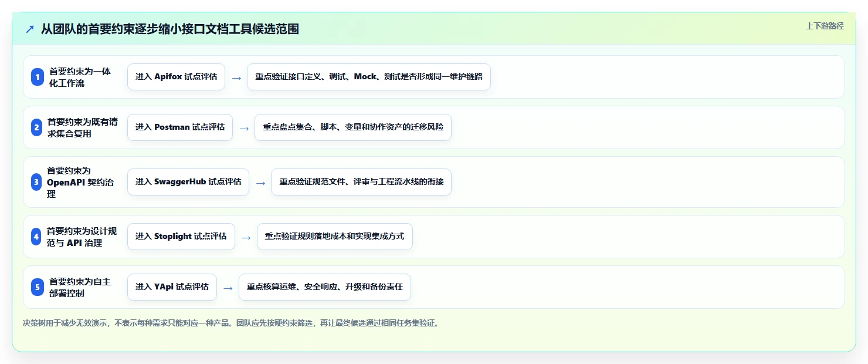The image size is (868, 364).
Task: Select 重点核算运维、安全响应 box
Action: (x=325, y=287)
